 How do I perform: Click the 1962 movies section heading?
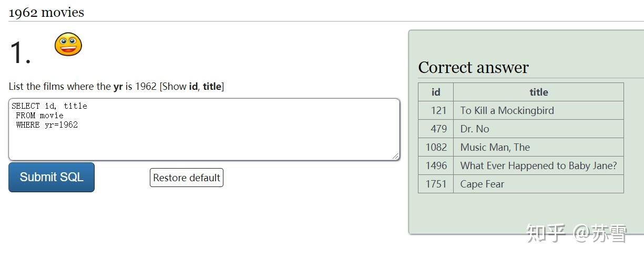coord(46,12)
